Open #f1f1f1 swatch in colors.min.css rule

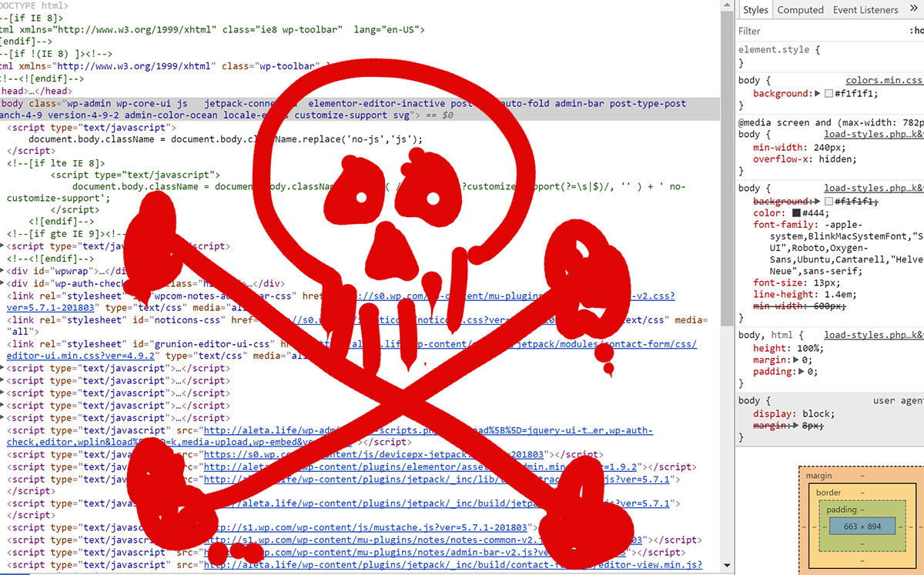click(x=829, y=94)
